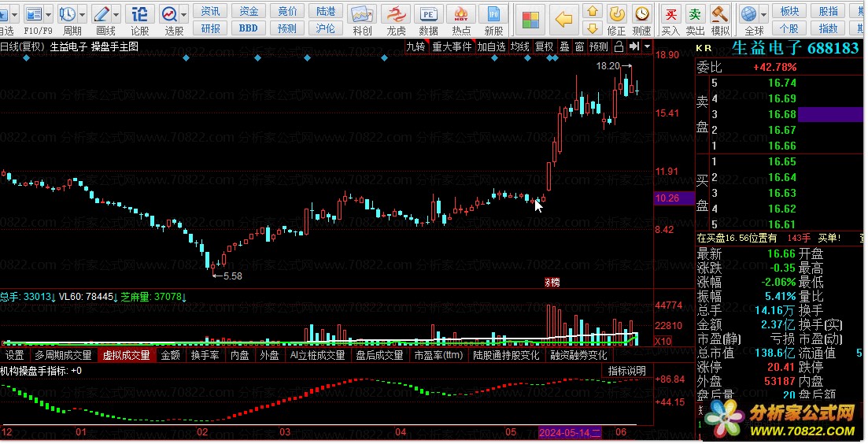The width and height of the screenshot is (868, 444).
Task: Toggle 预测 on the chart toolbar
Action: [598, 46]
